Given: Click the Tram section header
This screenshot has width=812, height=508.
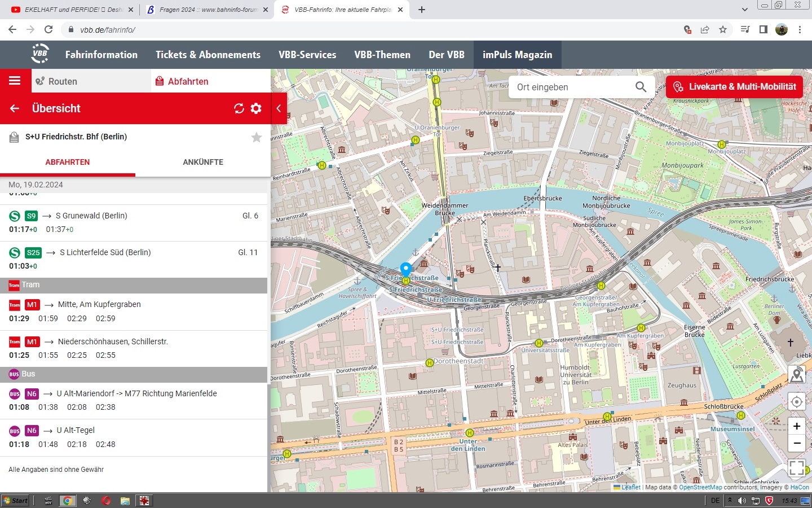Looking at the screenshot, I should point(134,285).
